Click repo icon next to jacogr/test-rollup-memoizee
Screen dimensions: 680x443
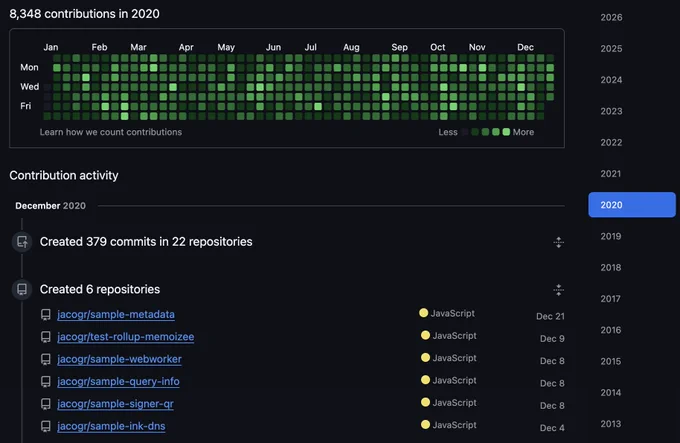[46, 337]
